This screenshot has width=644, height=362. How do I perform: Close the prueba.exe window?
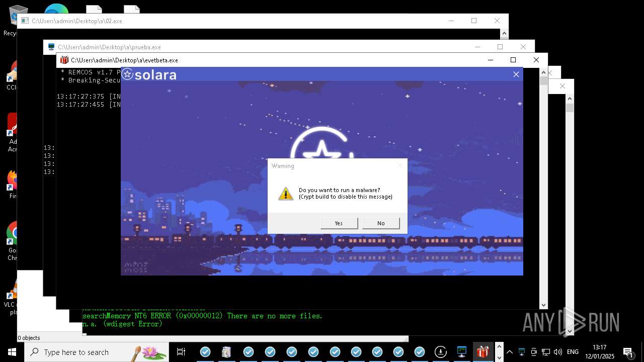pyautogui.click(x=523, y=47)
